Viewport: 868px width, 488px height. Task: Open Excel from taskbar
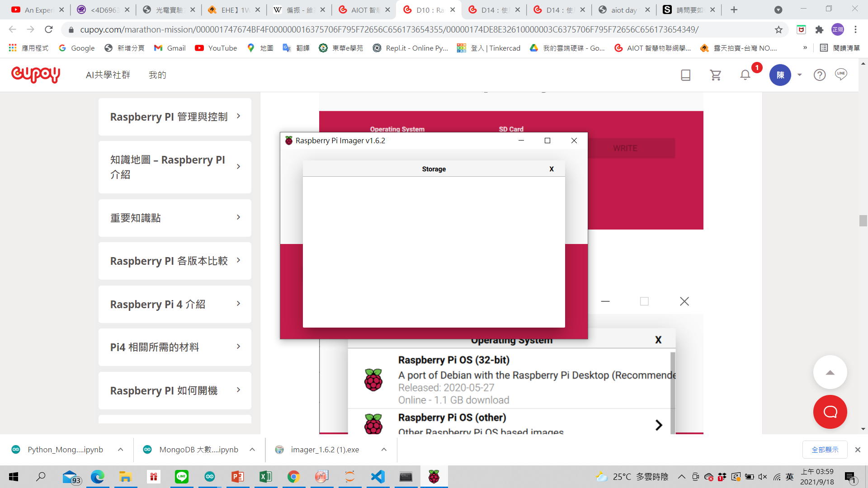click(x=265, y=477)
